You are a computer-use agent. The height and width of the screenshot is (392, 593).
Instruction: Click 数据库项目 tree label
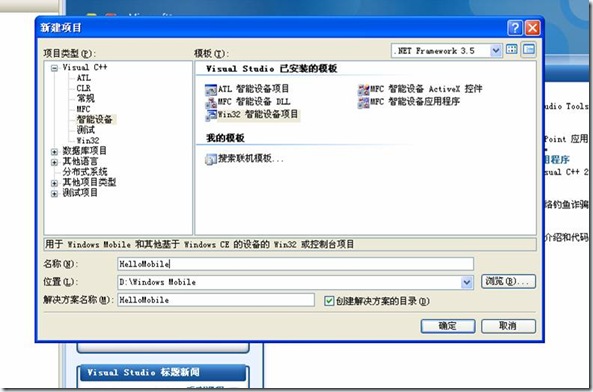(84, 151)
